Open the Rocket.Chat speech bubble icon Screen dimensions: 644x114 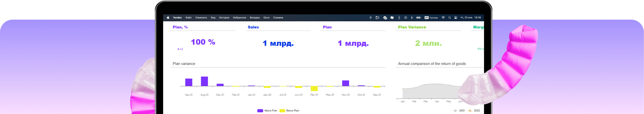[377, 18]
